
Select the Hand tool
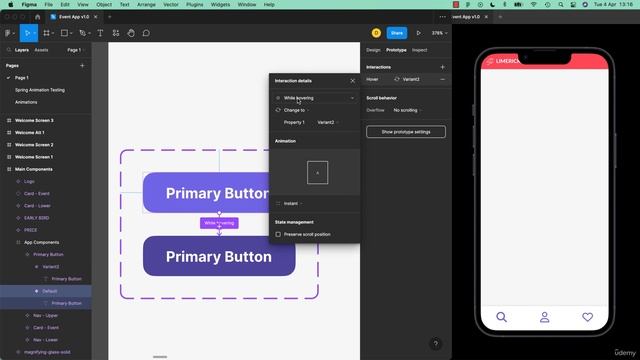coord(131,33)
